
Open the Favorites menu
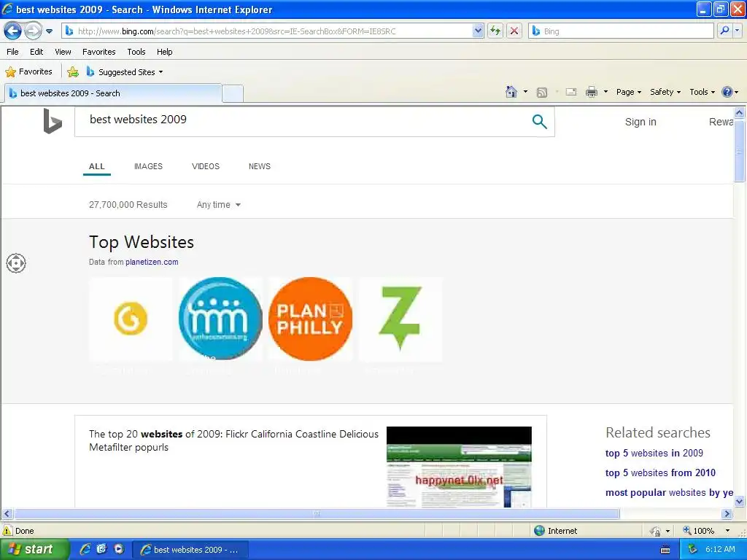[99, 52]
